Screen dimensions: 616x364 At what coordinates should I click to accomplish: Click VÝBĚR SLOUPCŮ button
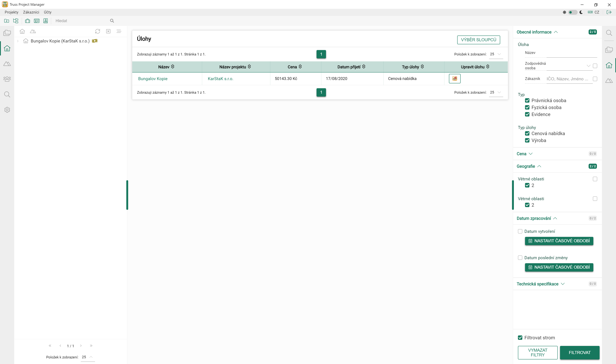pyautogui.click(x=479, y=40)
